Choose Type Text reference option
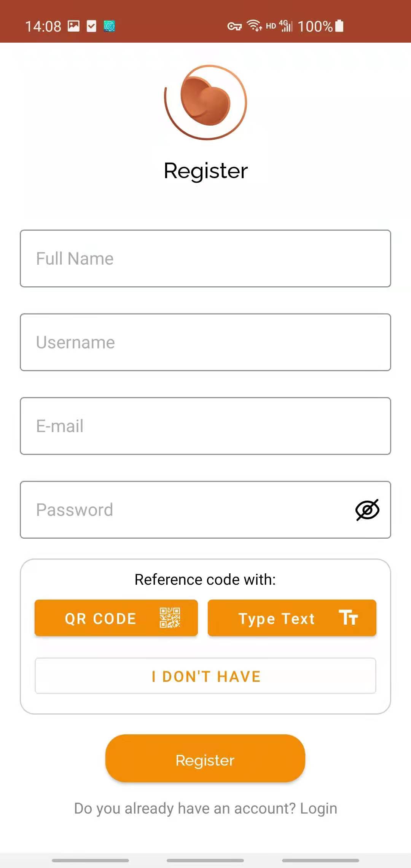This screenshot has width=411, height=868. (x=292, y=618)
